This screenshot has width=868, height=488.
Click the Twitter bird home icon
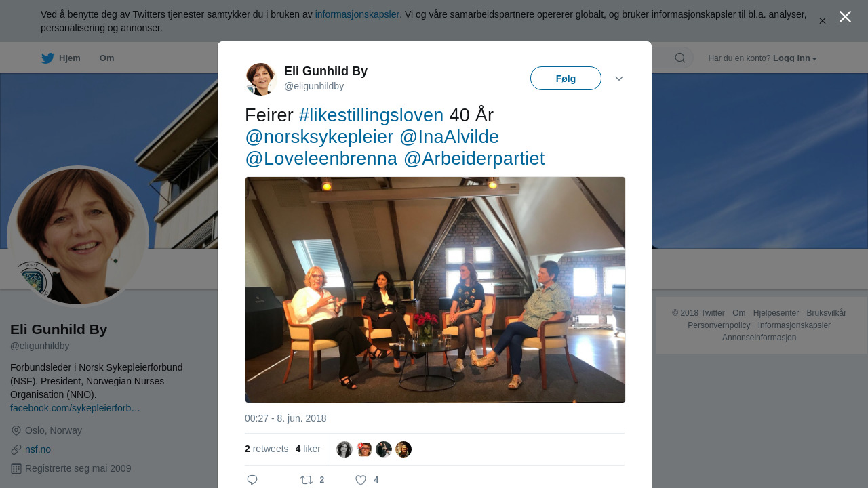tap(47, 58)
